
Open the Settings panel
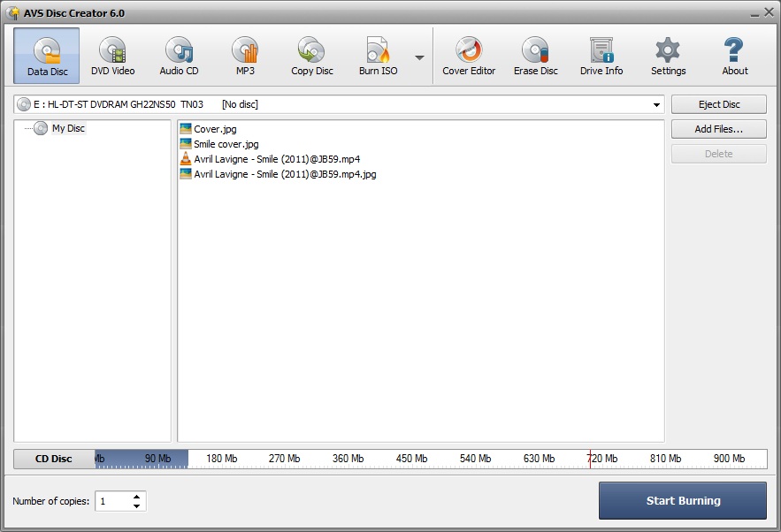[x=668, y=55]
